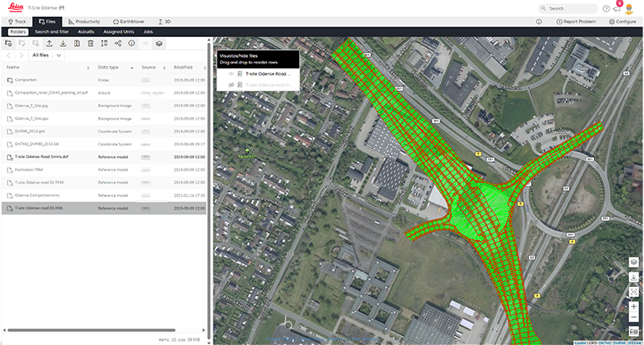Screen dimensions: 644x345
Task: Click the delete trash icon
Action: (90, 43)
